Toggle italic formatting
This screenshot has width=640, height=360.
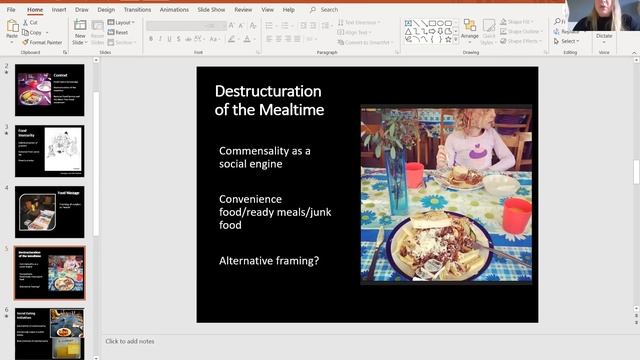pyautogui.click(x=160, y=39)
